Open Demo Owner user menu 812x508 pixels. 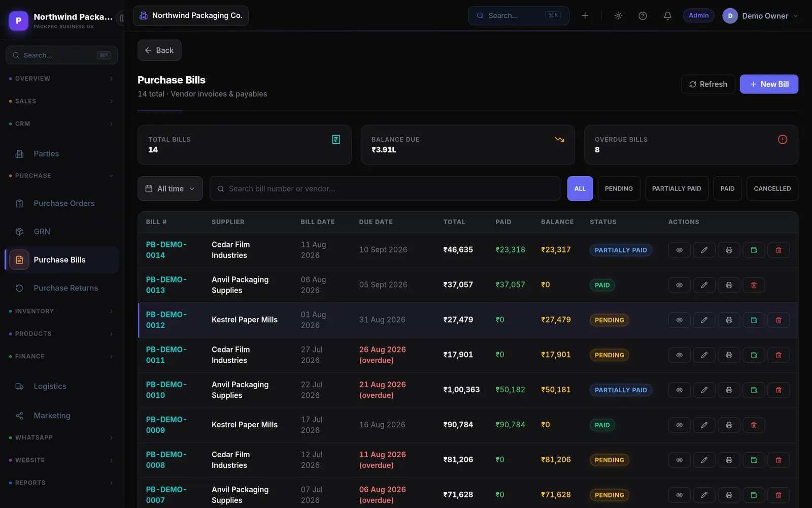tap(760, 16)
